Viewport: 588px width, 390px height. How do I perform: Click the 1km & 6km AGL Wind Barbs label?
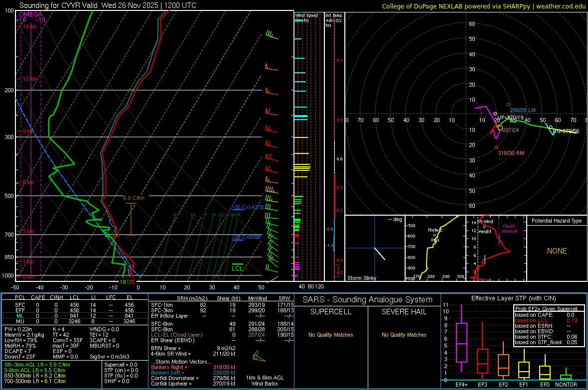(x=265, y=381)
